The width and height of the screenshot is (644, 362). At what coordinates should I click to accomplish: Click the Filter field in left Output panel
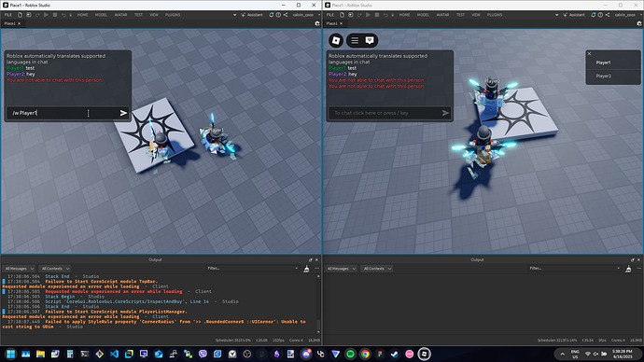click(252, 269)
